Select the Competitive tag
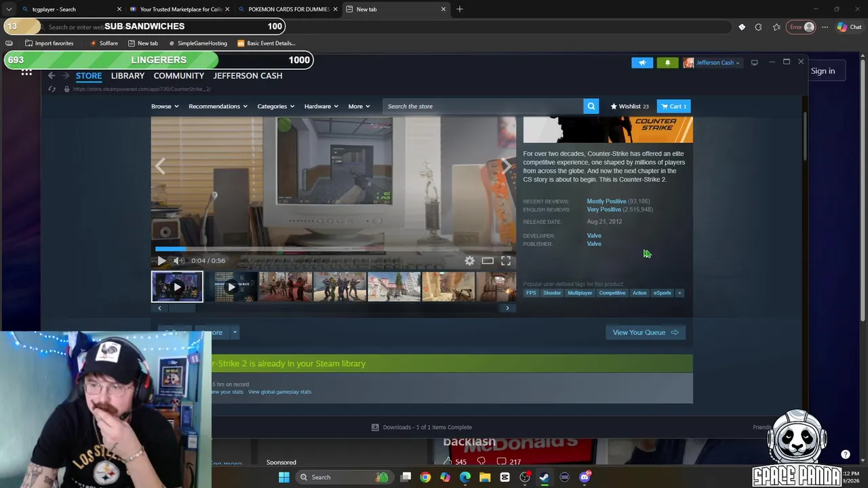 click(612, 293)
